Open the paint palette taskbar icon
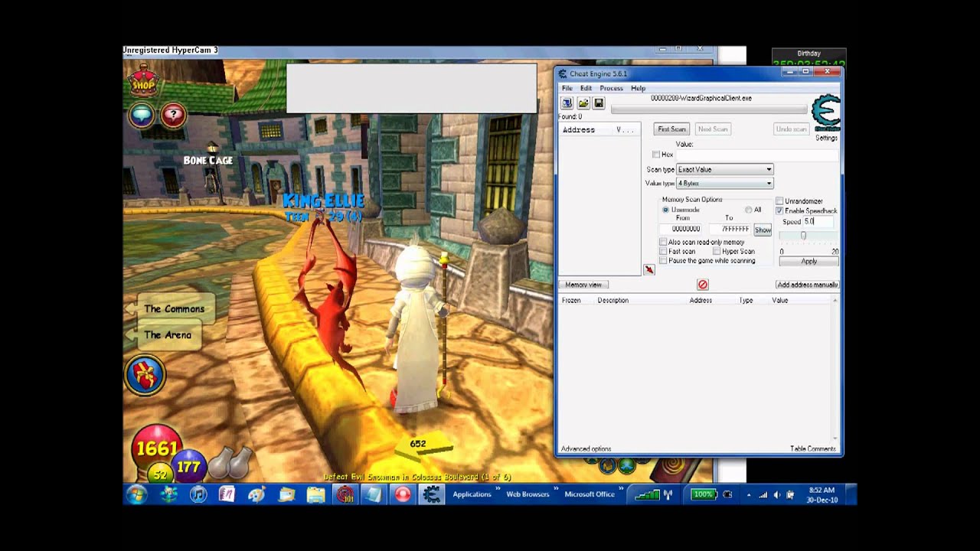The image size is (980, 551). pyautogui.click(x=256, y=494)
